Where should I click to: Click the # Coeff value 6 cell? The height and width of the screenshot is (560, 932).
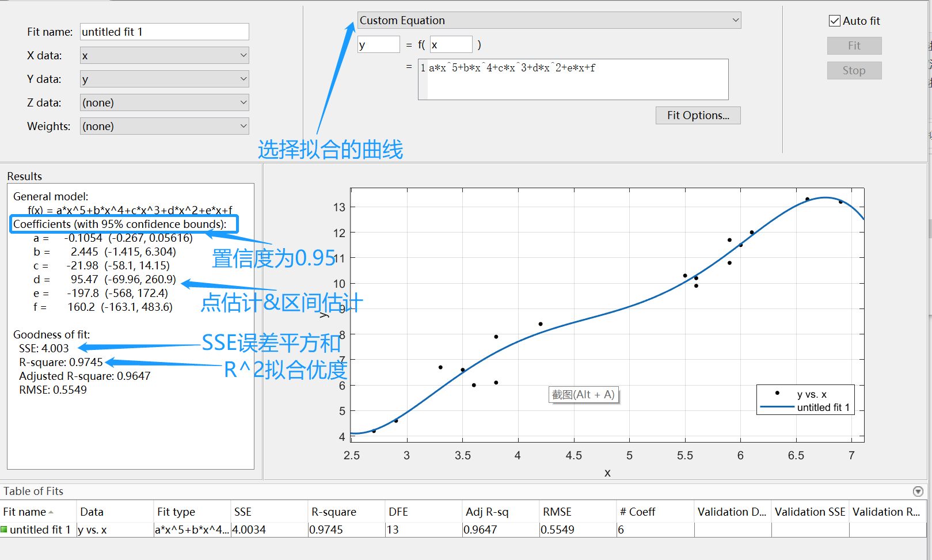[655, 529]
